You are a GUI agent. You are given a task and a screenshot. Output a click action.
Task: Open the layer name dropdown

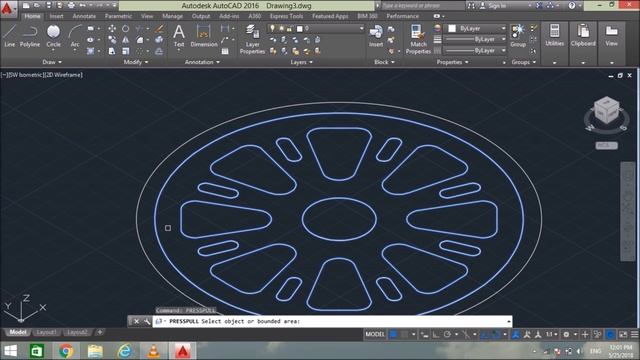point(315,28)
